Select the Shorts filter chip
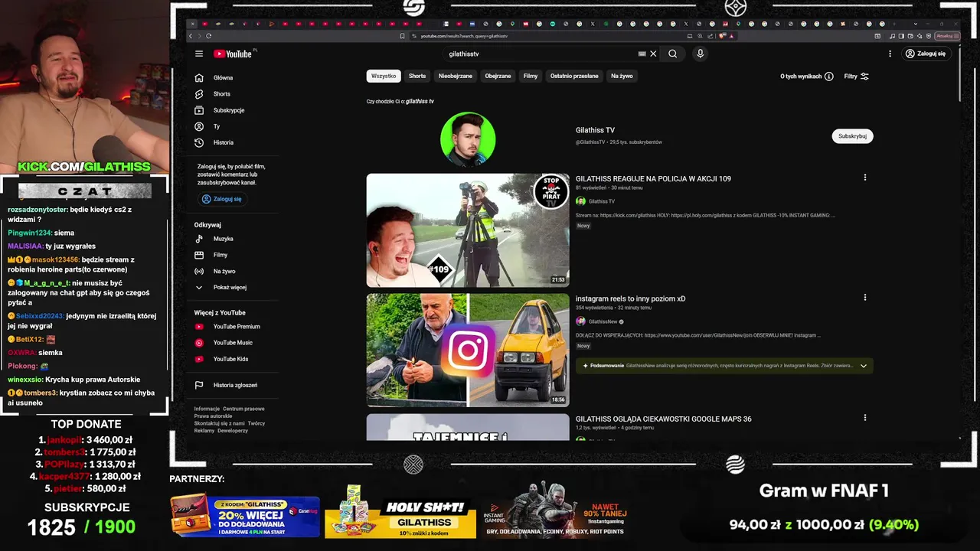Screen dimensions: 980x551 coord(417,76)
